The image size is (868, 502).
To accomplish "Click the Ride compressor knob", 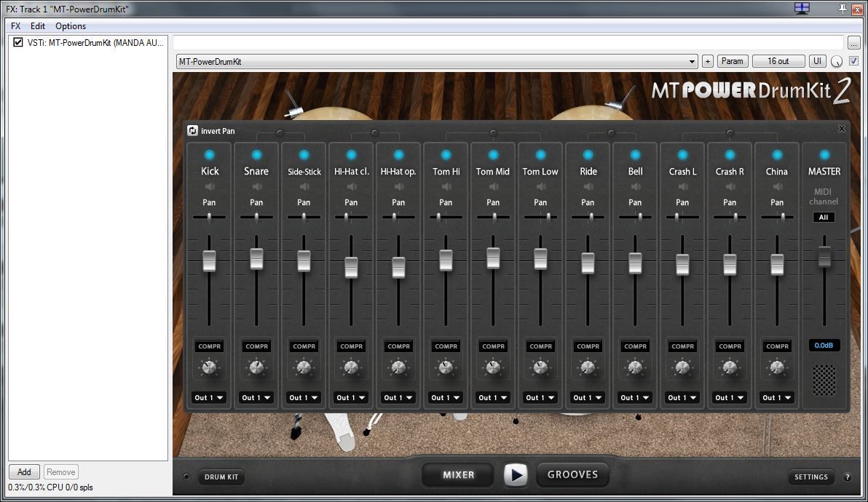I will tap(588, 367).
